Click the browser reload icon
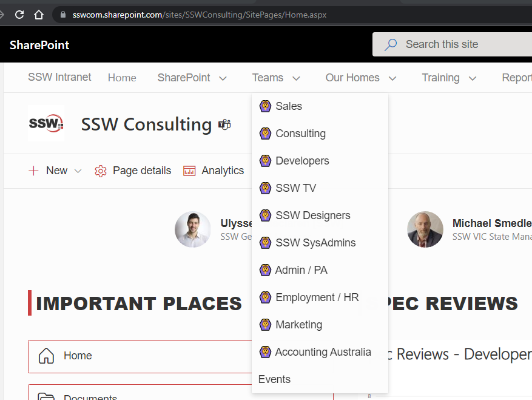 19,15
